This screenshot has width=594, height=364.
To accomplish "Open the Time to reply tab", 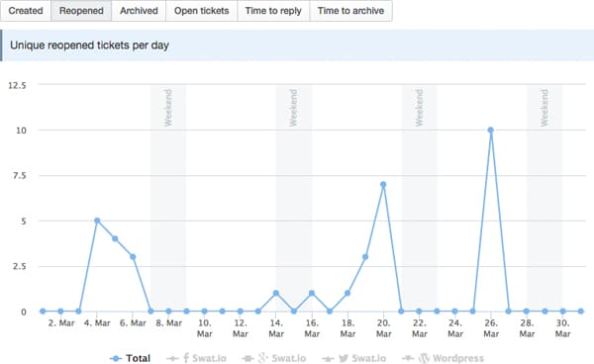I will 273,11.
